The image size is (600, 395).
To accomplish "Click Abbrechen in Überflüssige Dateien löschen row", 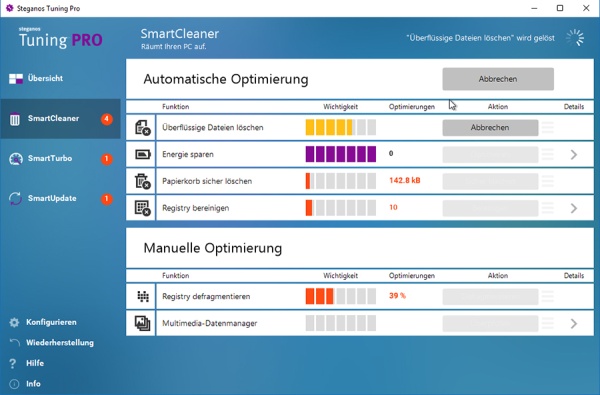I will (x=490, y=127).
